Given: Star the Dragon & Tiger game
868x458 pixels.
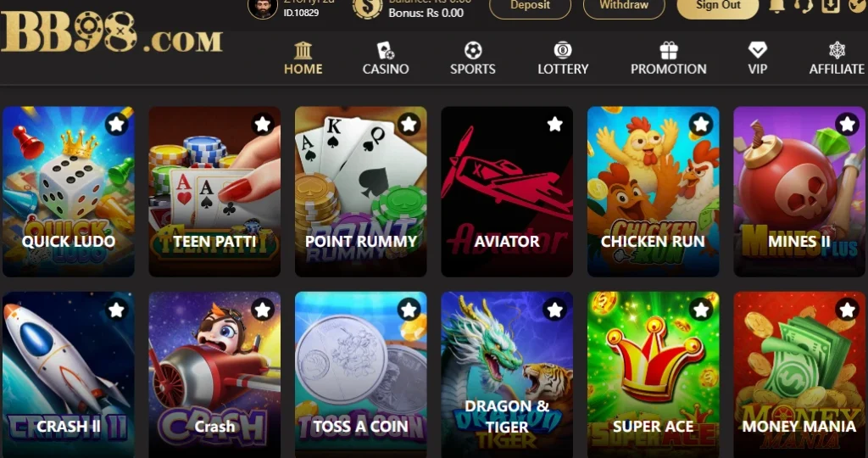Looking at the screenshot, I should point(554,310).
